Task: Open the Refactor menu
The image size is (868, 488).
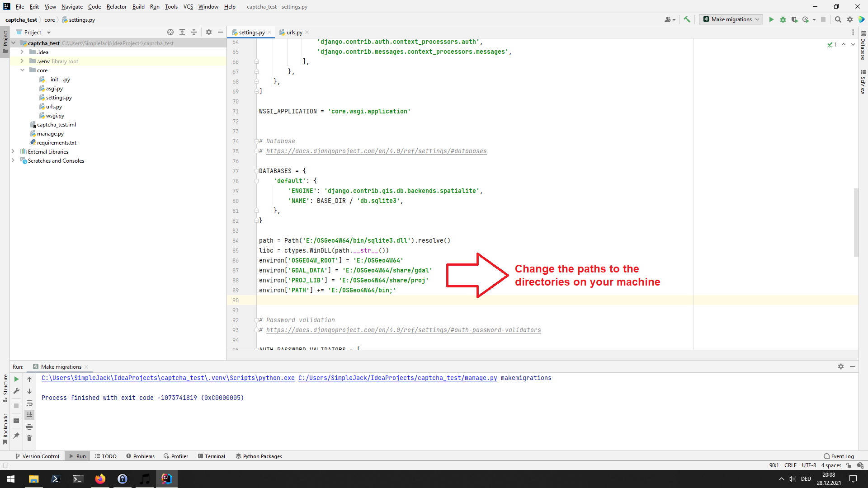Action: 116,7
